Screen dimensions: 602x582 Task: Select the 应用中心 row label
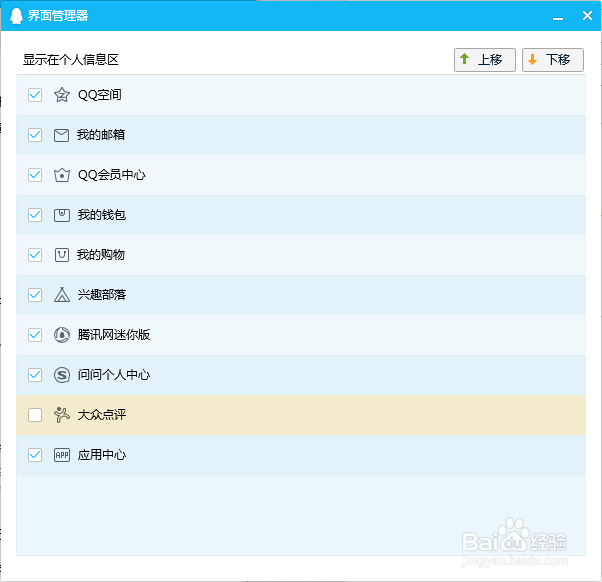[x=102, y=455]
